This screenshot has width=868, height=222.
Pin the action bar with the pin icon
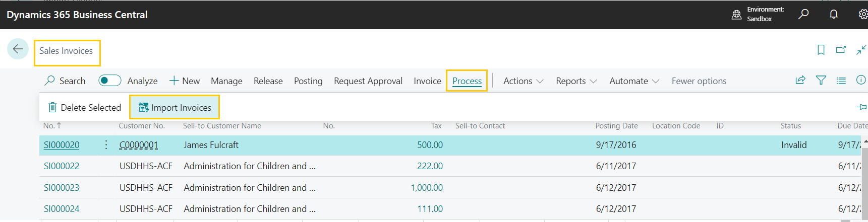[861, 107]
